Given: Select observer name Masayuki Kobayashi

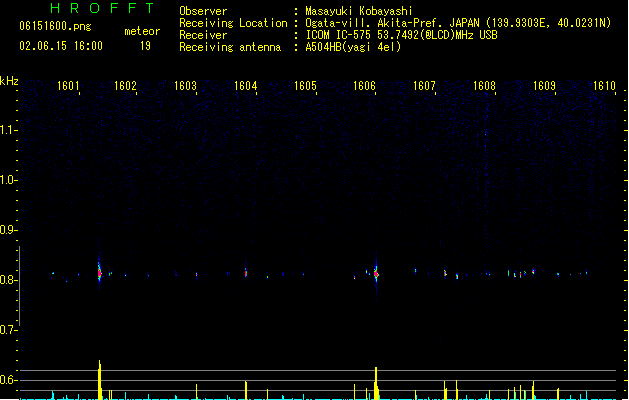Looking at the screenshot, I should point(359,11).
